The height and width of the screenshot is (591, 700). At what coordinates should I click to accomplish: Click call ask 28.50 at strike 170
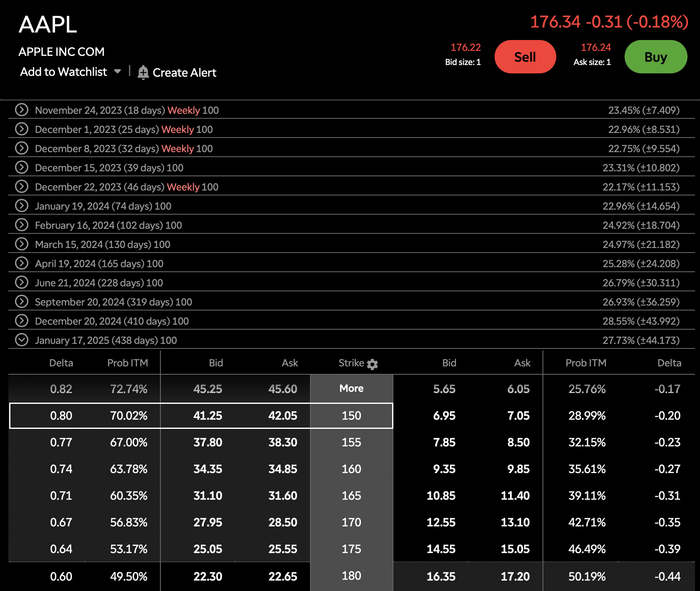click(x=282, y=522)
